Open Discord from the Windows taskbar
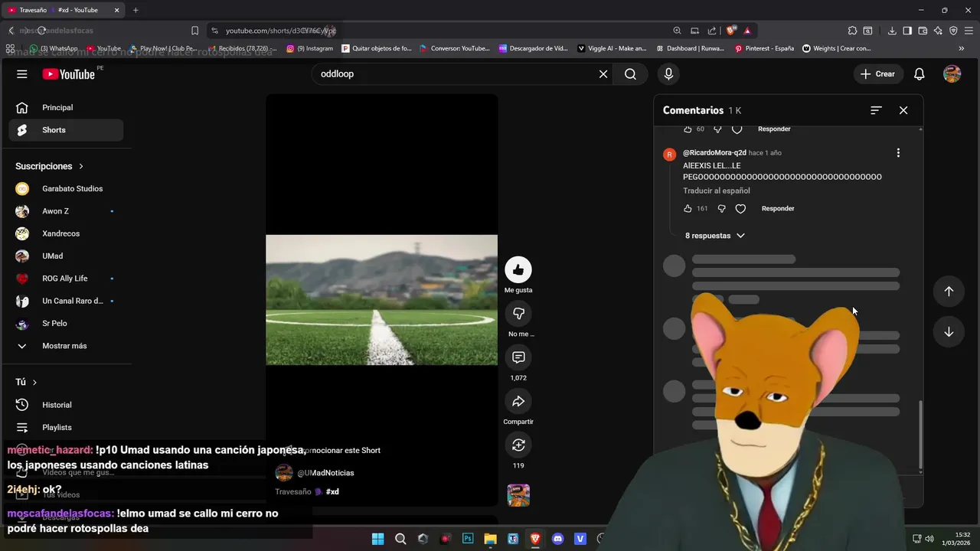Screen dimensions: 980x551 557,539
